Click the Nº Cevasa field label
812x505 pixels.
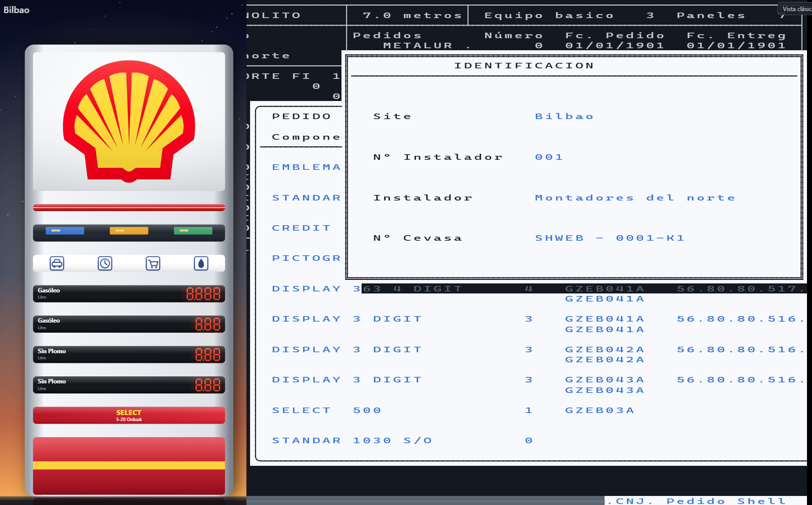pyautogui.click(x=417, y=238)
